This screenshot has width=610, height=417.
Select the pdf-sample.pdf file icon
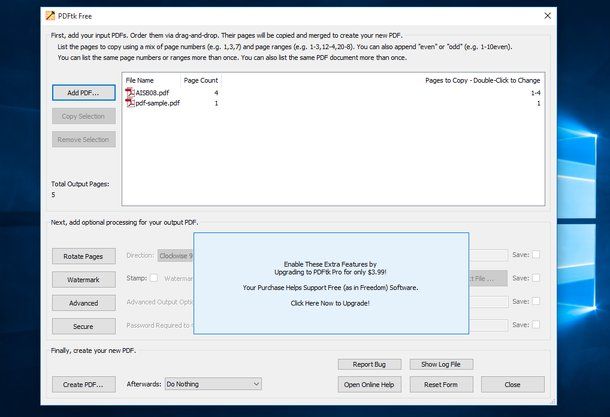(129, 103)
